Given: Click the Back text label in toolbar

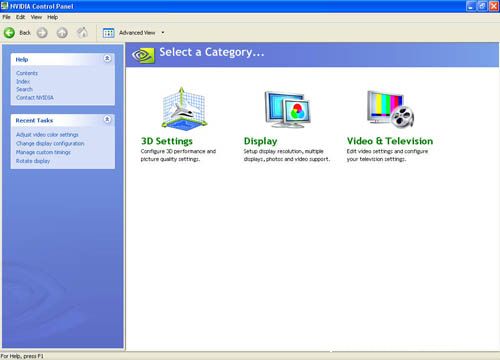Looking at the screenshot, I should pyautogui.click(x=25, y=33).
